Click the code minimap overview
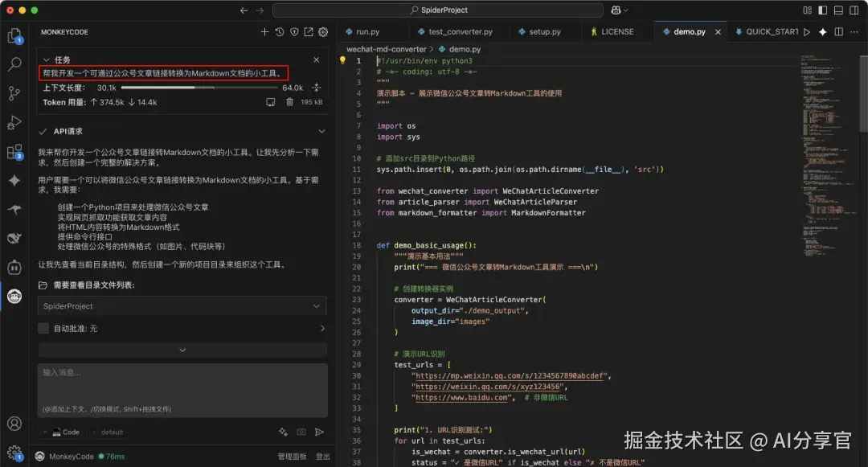Screen dimensions: 868x467 point(828,155)
